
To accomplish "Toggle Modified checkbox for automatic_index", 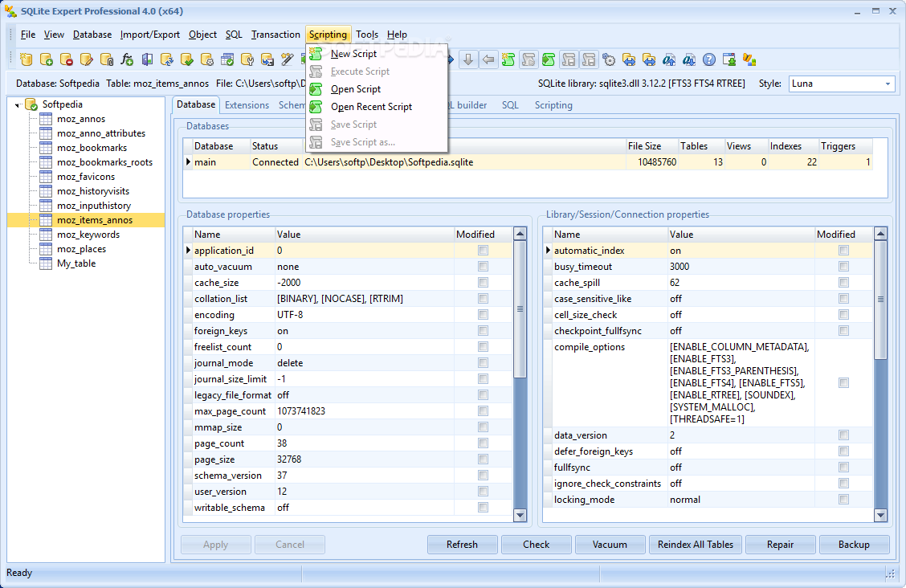I will pyautogui.click(x=843, y=250).
